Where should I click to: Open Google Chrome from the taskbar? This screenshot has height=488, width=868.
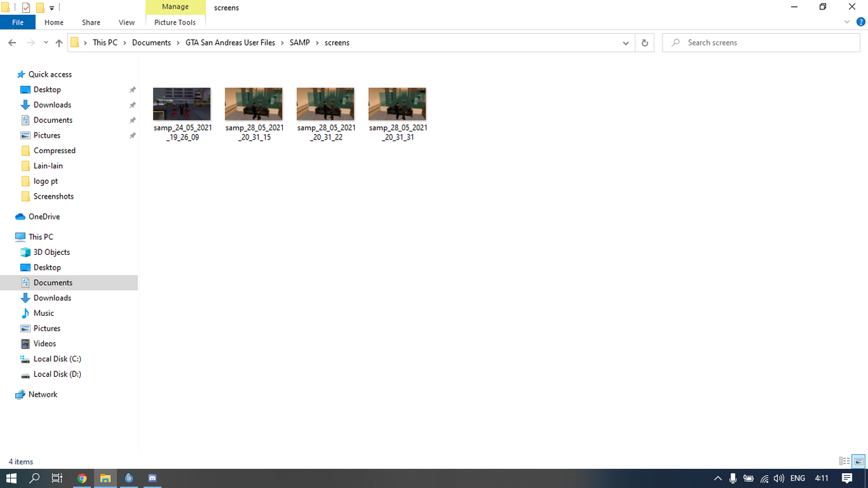82,479
